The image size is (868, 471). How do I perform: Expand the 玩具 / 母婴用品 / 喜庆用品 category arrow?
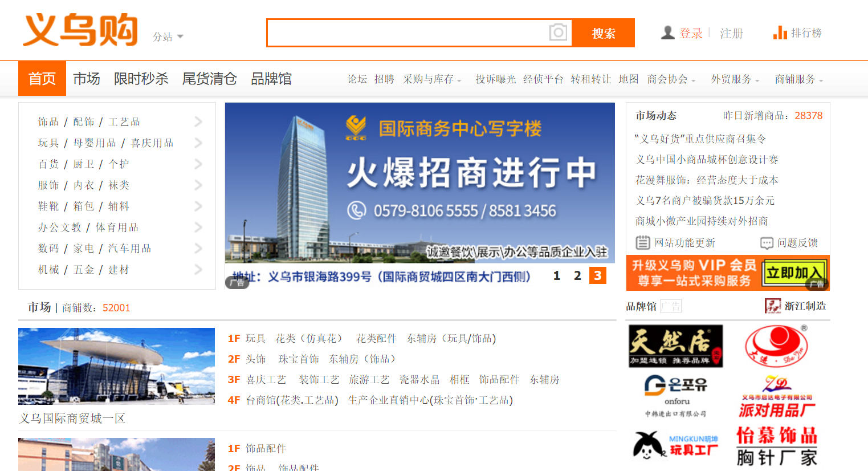(198, 143)
